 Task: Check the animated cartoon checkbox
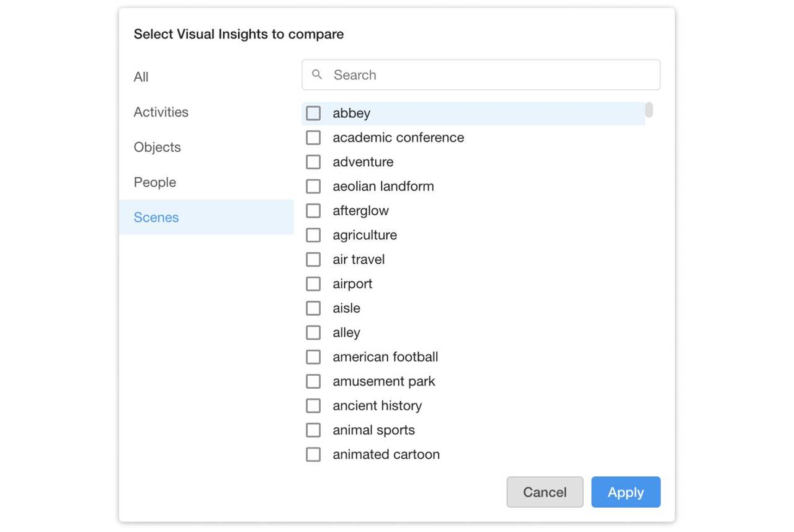click(313, 454)
